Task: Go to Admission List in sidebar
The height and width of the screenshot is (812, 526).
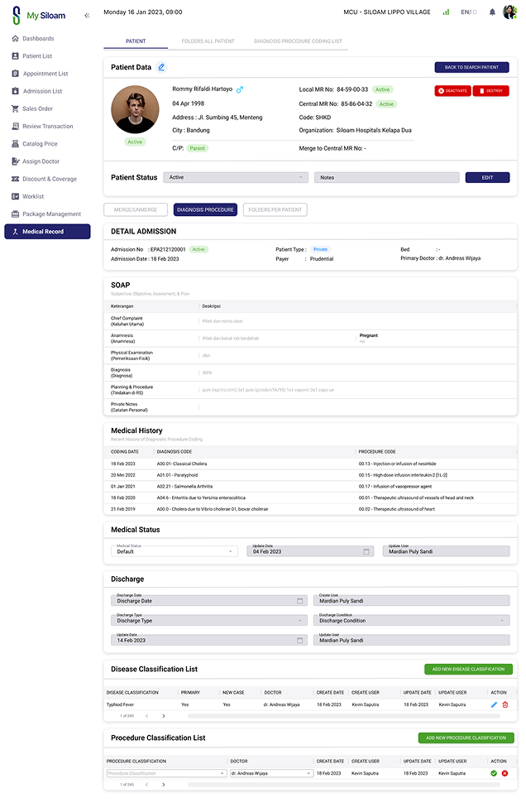Action: (x=42, y=91)
